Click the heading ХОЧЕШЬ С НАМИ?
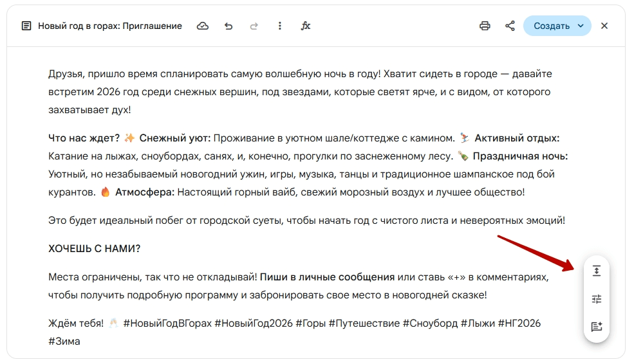This screenshot has height=364, width=634. tap(94, 249)
